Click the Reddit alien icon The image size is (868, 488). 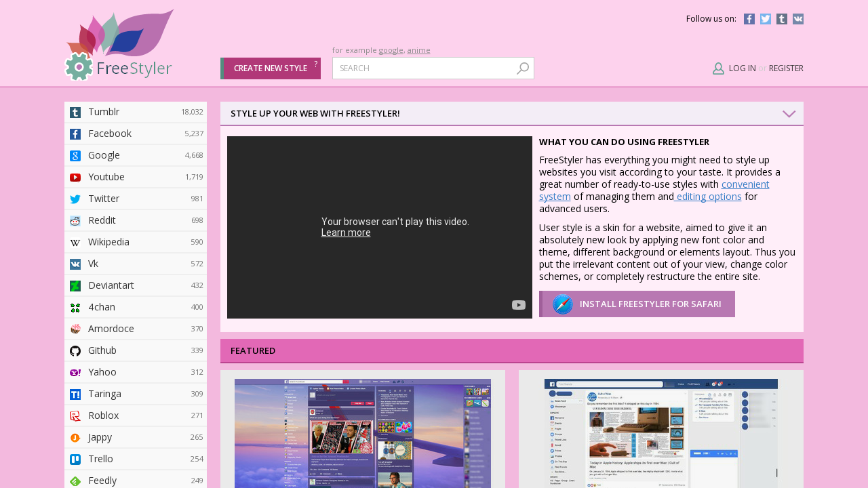75,221
